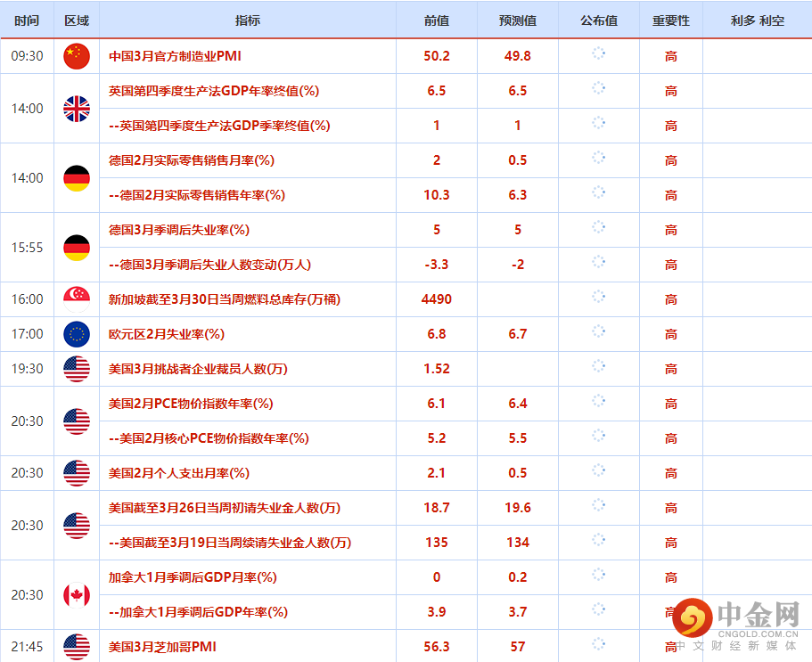Open the 中国3月官方制造业PMI indicator

click(x=175, y=56)
